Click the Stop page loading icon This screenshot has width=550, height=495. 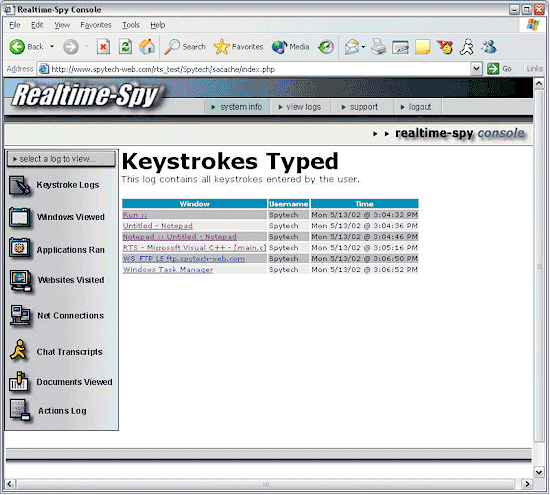coord(103,47)
